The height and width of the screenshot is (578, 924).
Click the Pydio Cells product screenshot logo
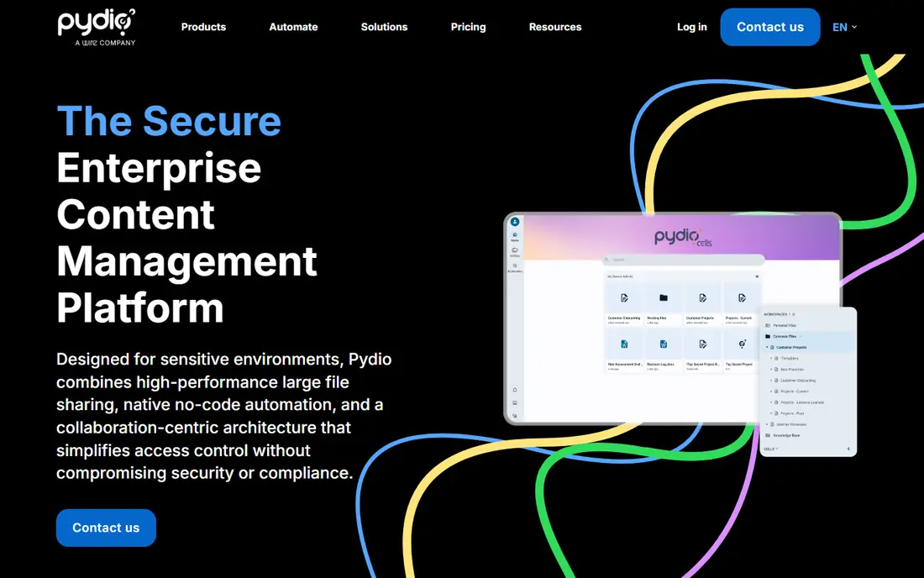683,238
